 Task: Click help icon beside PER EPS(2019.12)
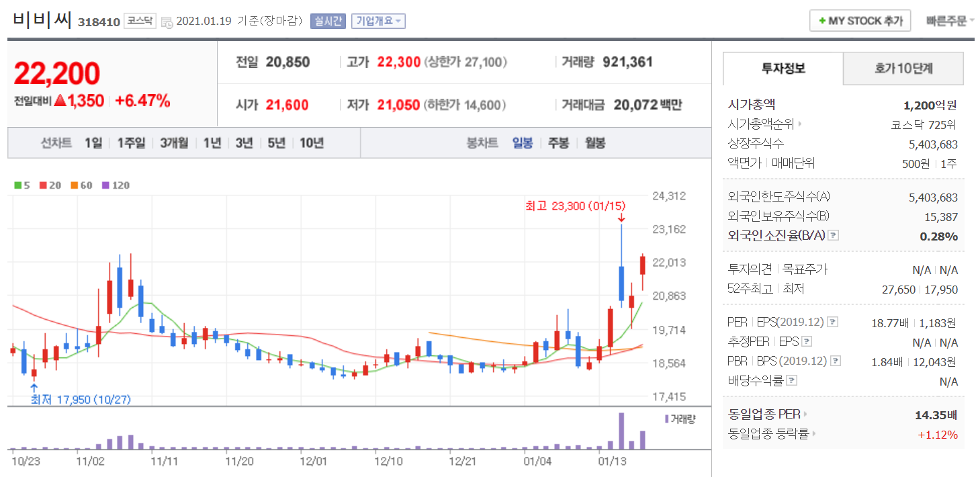click(x=833, y=322)
